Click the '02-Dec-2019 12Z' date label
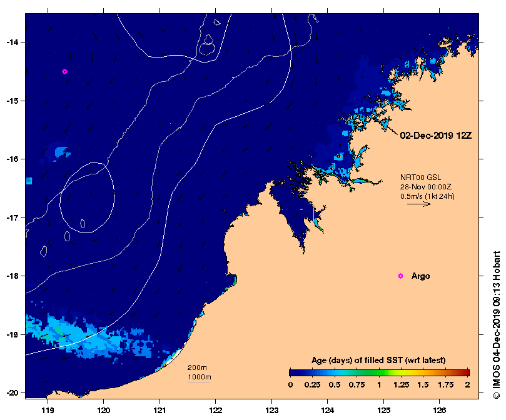Screen dimensions: 506x420 pos(436,136)
